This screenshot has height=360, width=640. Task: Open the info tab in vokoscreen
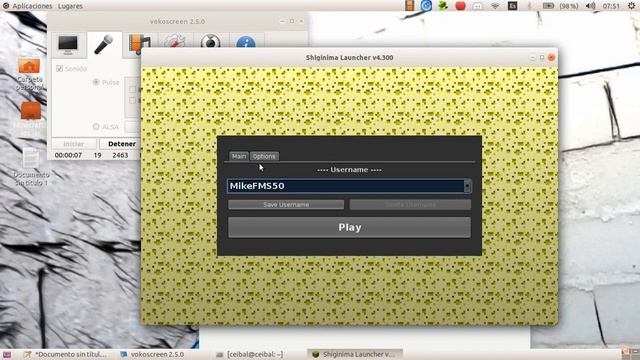[x=246, y=41]
